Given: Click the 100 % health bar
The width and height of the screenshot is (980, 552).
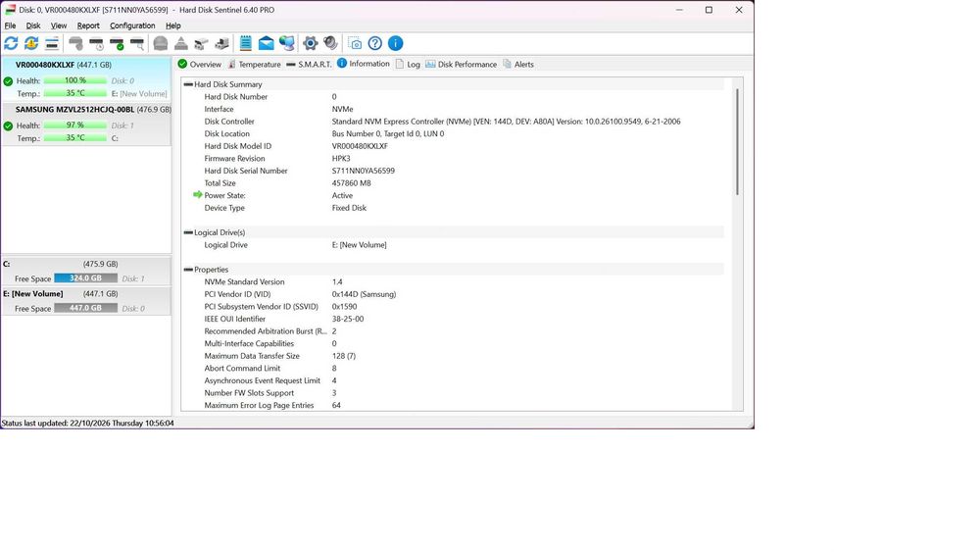Looking at the screenshot, I should 75,80.
